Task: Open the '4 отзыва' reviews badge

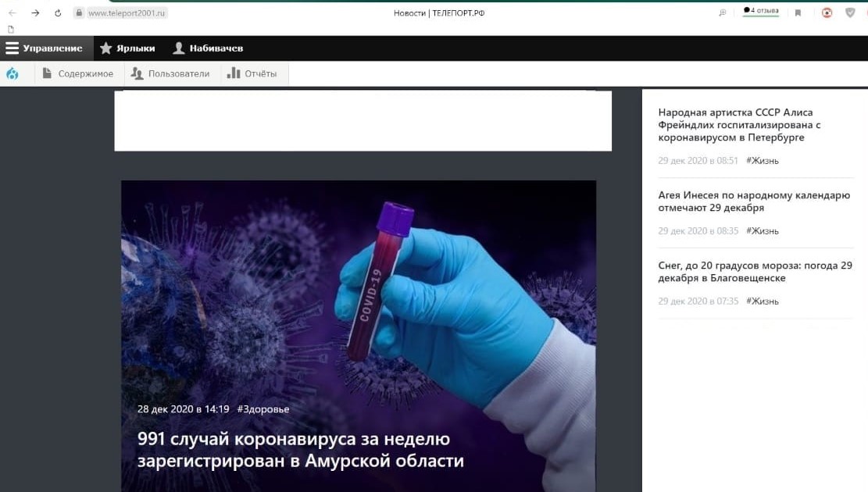Action: point(760,12)
